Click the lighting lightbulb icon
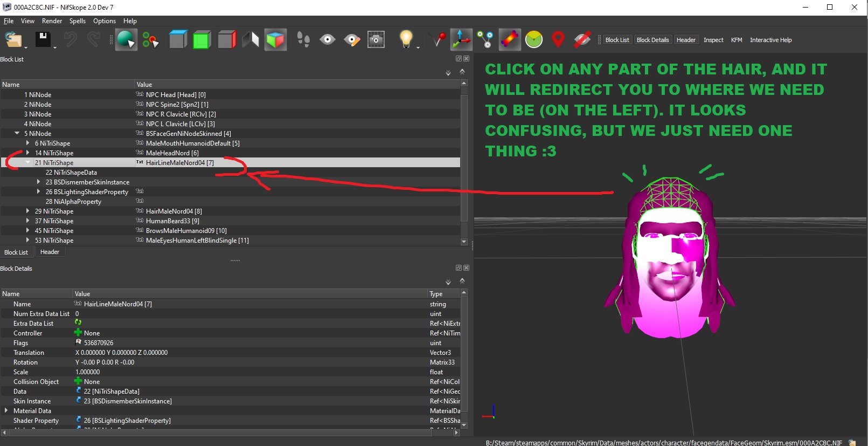 tap(406, 39)
